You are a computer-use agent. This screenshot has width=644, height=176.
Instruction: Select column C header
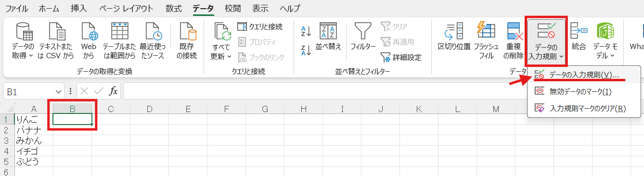pos(111,109)
